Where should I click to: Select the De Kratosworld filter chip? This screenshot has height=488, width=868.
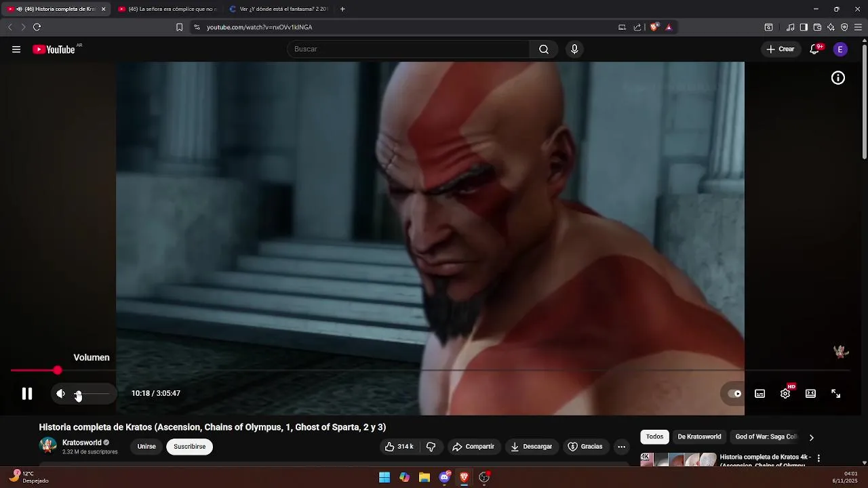pos(699,437)
